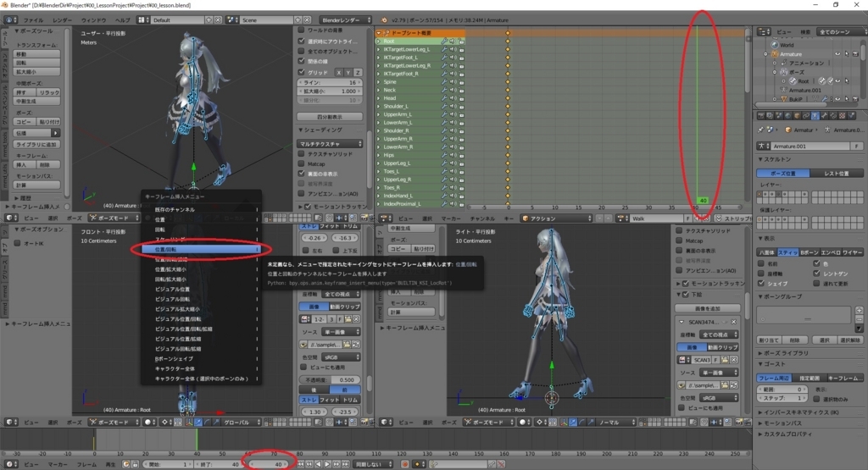Image resolution: width=868 pixels, height=470 pixels.
Task: Click the pin icon in properties breadcrumb
Action: click(x=760, y=130)
